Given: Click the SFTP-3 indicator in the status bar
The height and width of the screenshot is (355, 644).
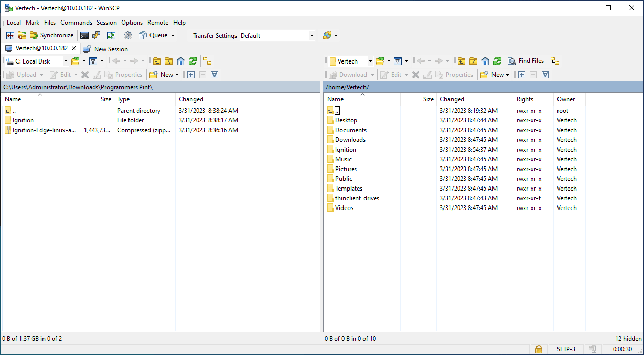Looking at the screenshot, I should (566, 349).
